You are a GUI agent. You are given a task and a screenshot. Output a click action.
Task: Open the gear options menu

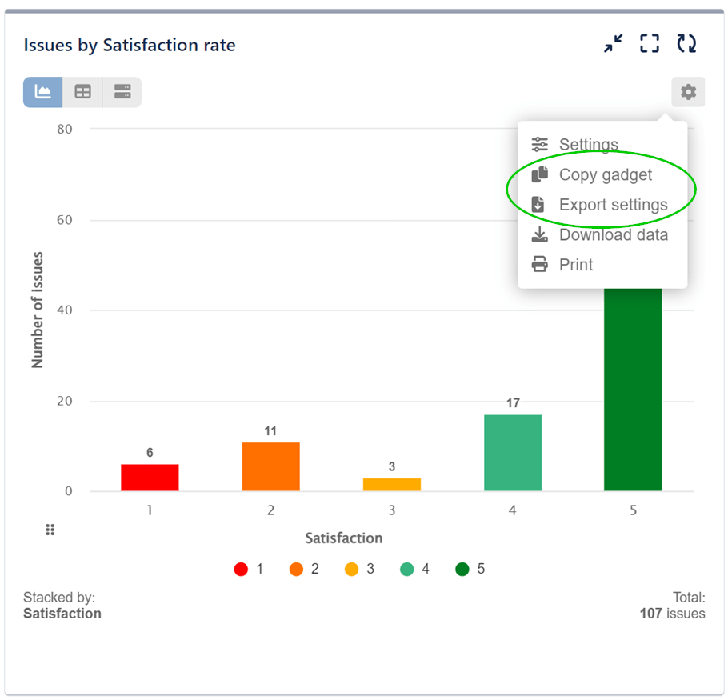tap(688, 92)
